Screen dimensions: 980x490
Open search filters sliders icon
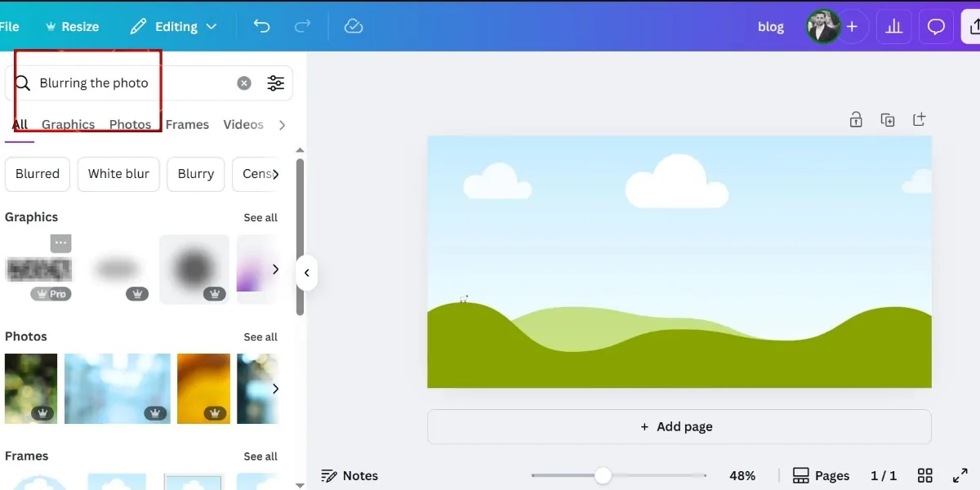coord(276,82)
